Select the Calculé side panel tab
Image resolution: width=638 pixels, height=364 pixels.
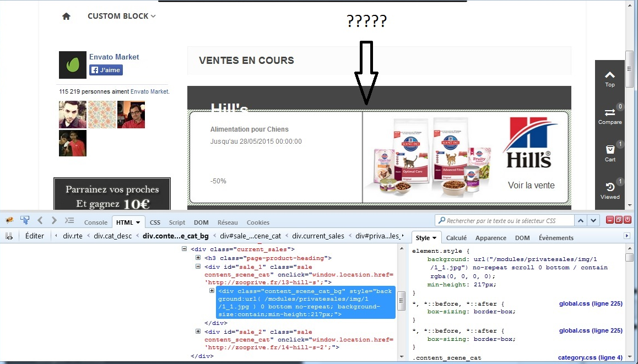pyautogui.click(x=456, y=238)
